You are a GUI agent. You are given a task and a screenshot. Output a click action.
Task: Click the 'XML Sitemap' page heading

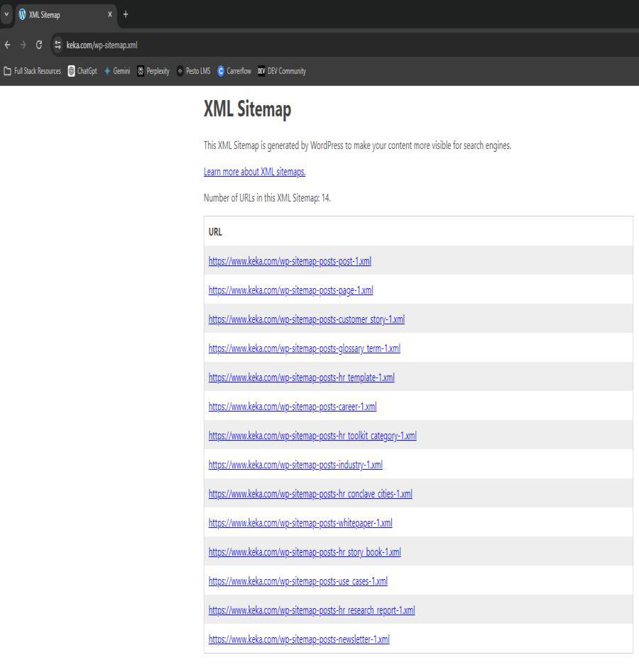point(248,109)
